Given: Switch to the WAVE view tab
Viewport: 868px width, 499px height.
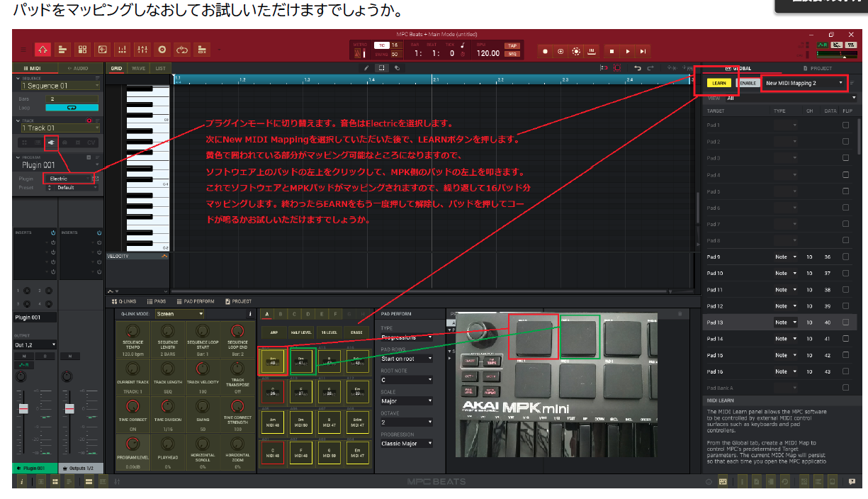Looking at the screenshot, I should click(139, 68).
